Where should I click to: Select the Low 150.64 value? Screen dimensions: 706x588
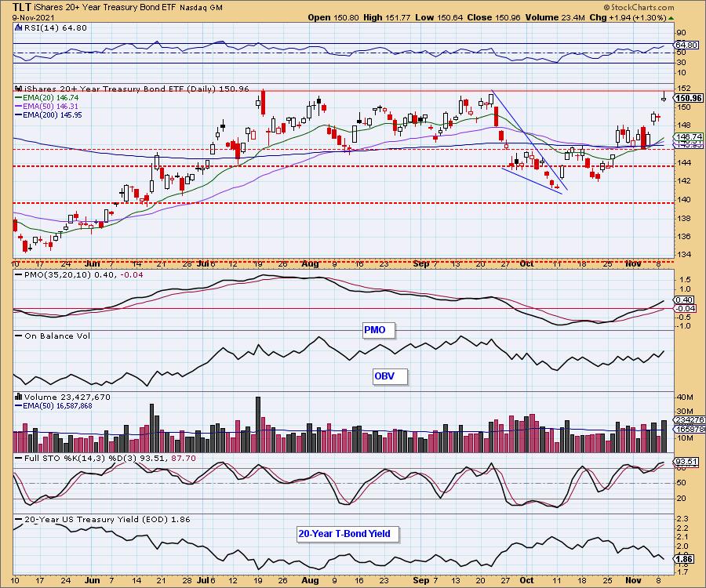click(438, 17)
